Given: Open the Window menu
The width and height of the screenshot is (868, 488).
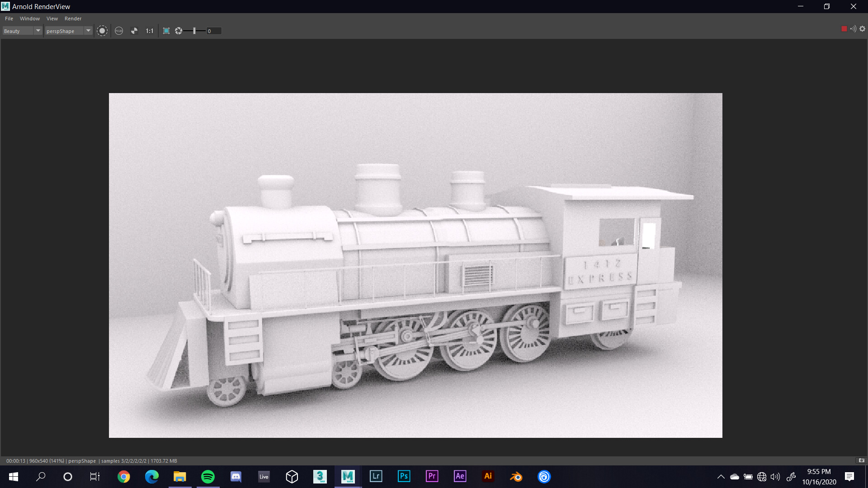Looking at the screenshot, I should click(30, 19).
